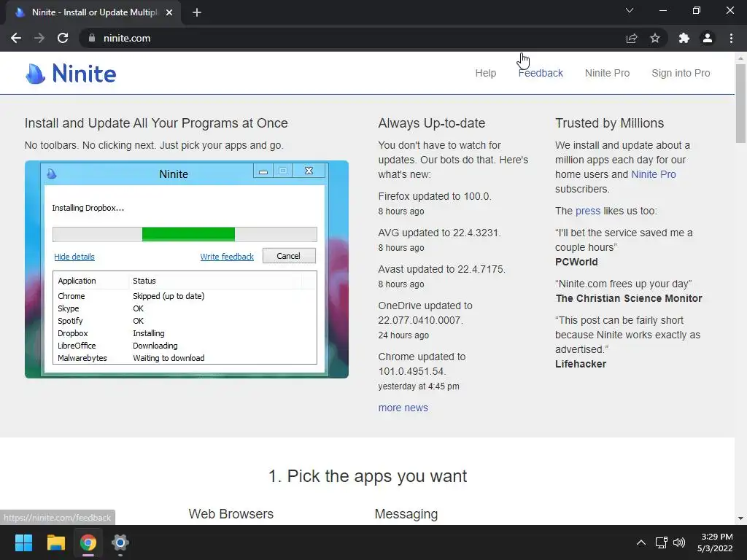This screenshot has height=560, width=747.
Task: Open the Chrome profile avatar menu
Action: coord(708,38)
